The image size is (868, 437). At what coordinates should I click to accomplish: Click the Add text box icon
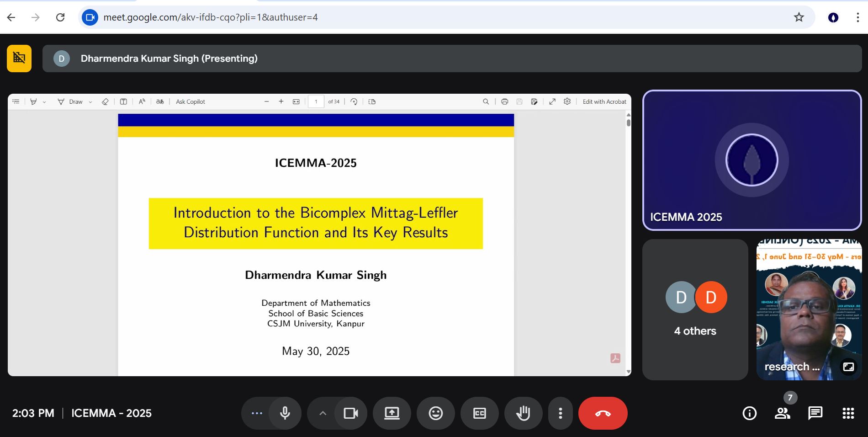pos(123,101)
